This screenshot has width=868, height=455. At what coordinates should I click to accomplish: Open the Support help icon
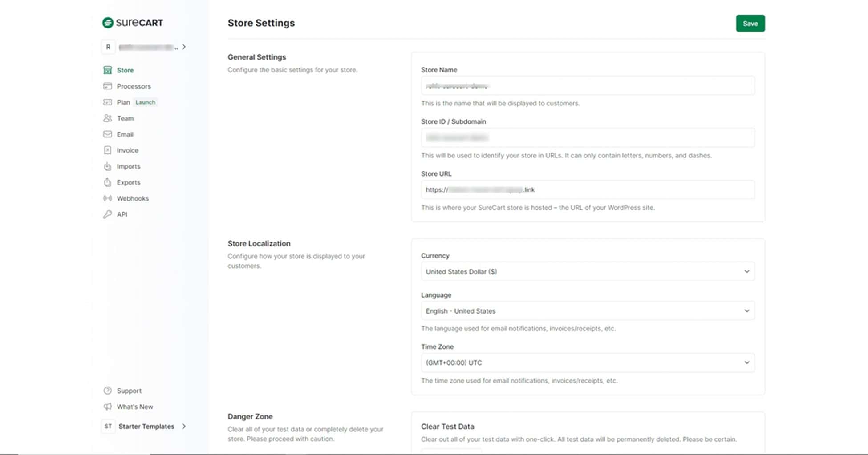point(107,391)
